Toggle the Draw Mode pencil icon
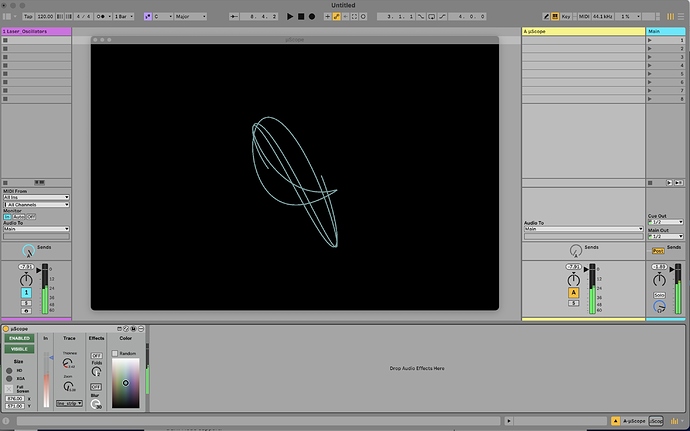 click(546, 16)
